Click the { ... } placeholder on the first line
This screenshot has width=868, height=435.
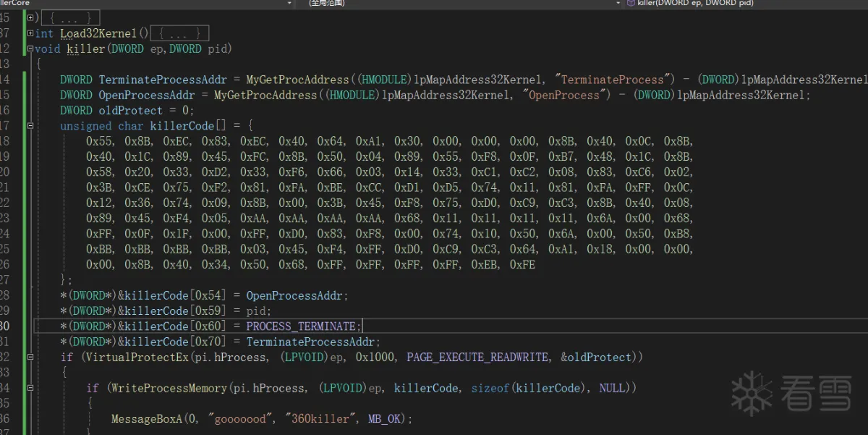coord(72,17)
